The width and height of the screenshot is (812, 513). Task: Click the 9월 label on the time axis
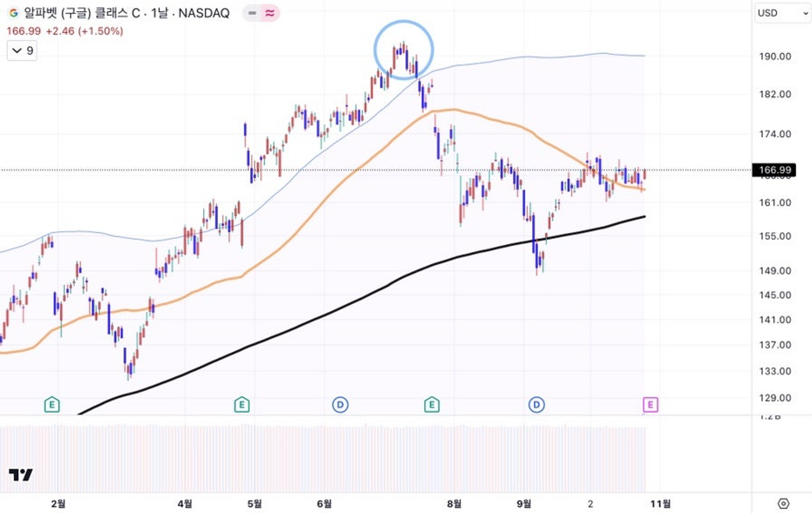(524, 504)
